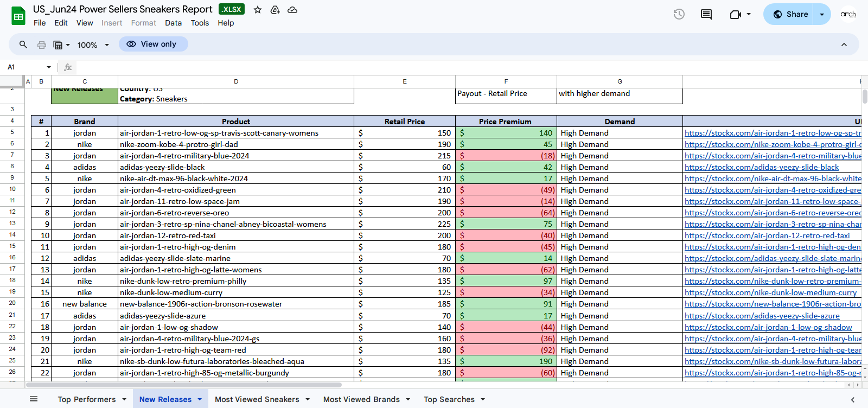Switch to the Most Viewed Sneakers sheet
The height and width of the screenshot is (408, 868).
[257, 399]
